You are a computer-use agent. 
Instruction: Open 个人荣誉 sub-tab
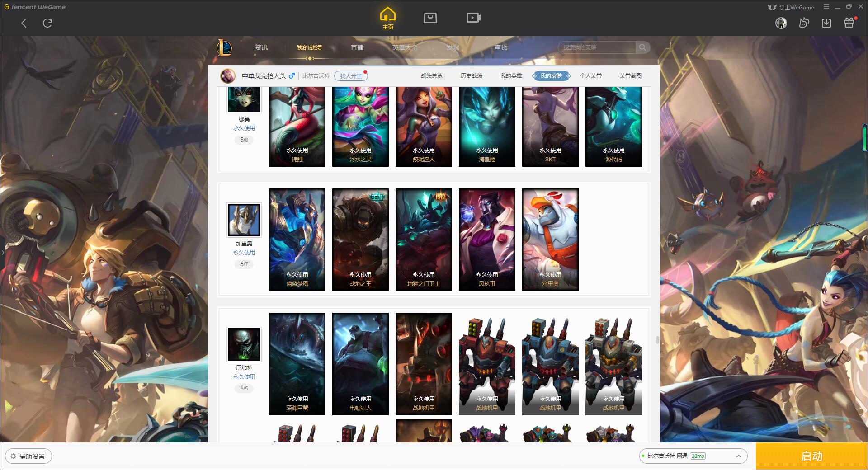pyautogui.click(x=591, y=76)
